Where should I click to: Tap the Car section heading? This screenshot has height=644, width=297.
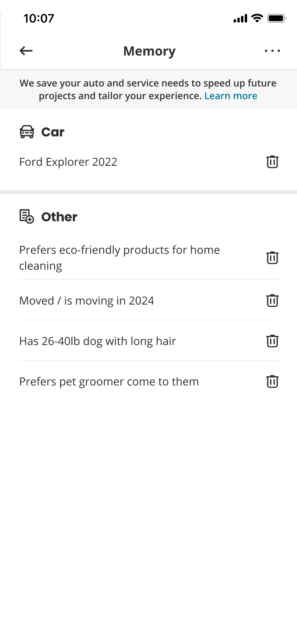53,132
